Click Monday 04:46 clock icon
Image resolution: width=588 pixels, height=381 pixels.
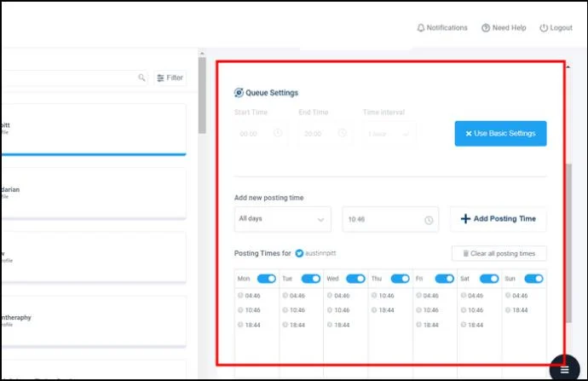(x=240, y=296)
